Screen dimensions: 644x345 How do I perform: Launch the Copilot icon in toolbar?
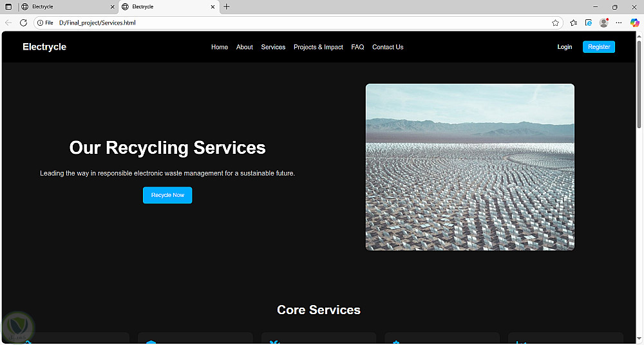point(635,23)
